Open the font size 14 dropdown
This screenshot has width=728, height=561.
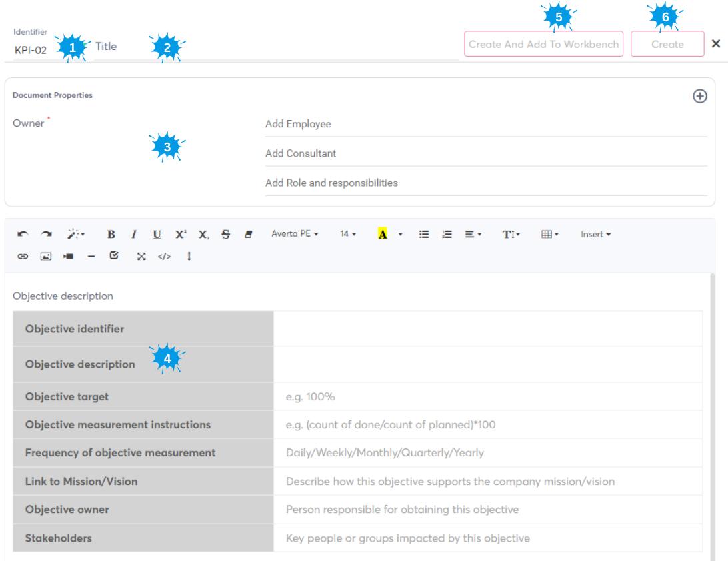pyautogui.click(x=349, y=235)
